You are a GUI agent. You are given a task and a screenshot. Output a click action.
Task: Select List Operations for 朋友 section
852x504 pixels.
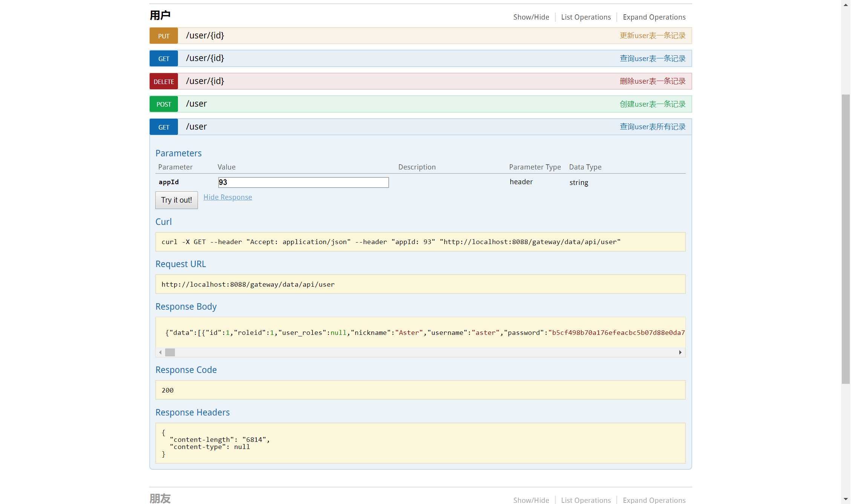[586, 500]
